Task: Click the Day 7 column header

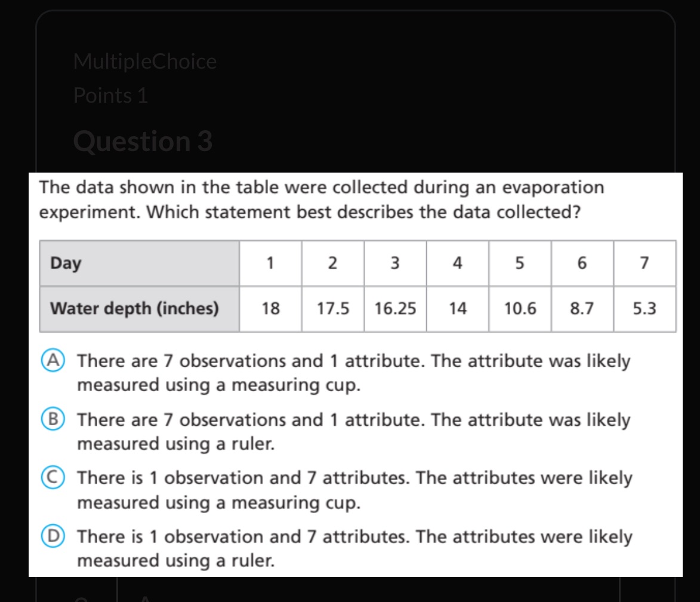Action: pos(645,263)
